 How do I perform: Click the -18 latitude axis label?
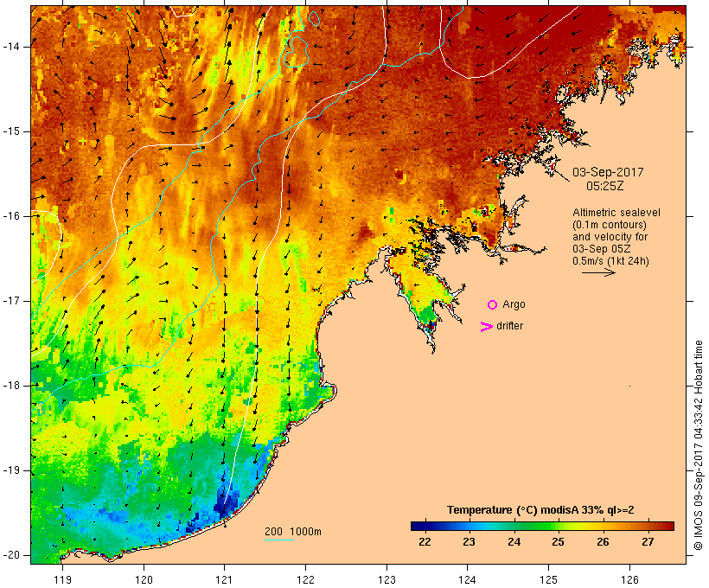[11, 386]
